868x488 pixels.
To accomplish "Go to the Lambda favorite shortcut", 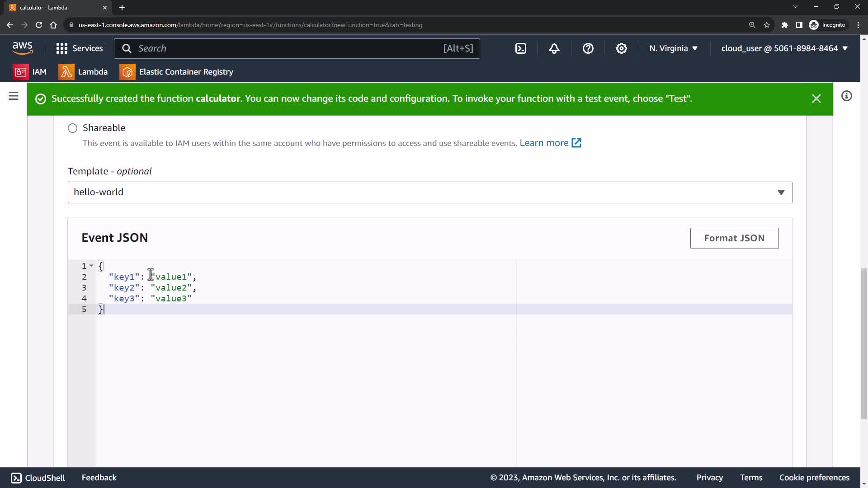I will 83,72.
